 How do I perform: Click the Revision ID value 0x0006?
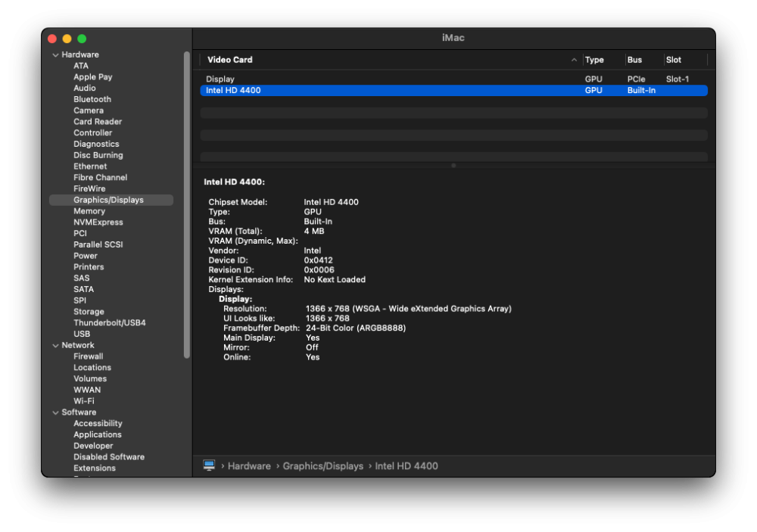tap(319, 270)
